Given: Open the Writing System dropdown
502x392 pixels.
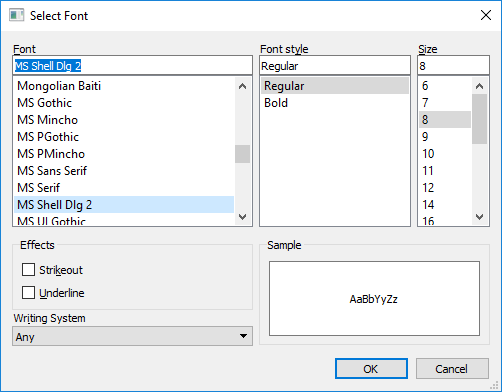Looking at the screenshot, I should (x=132, y=336).
